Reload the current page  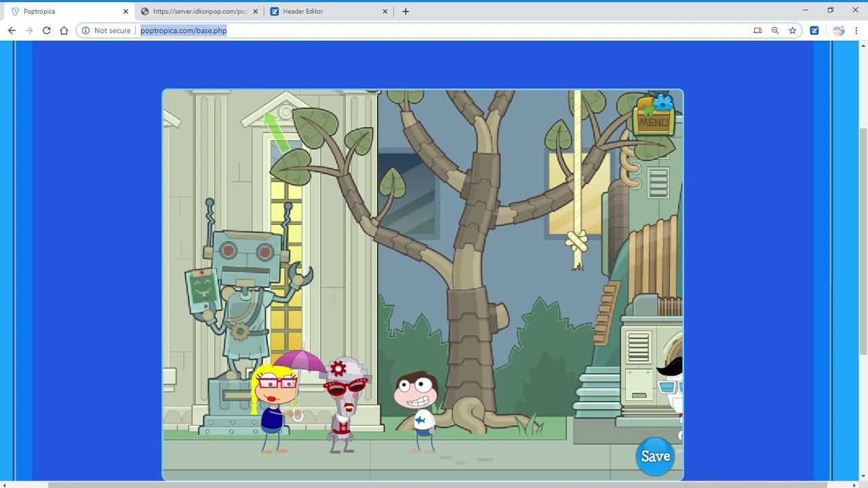click(47, 30)
